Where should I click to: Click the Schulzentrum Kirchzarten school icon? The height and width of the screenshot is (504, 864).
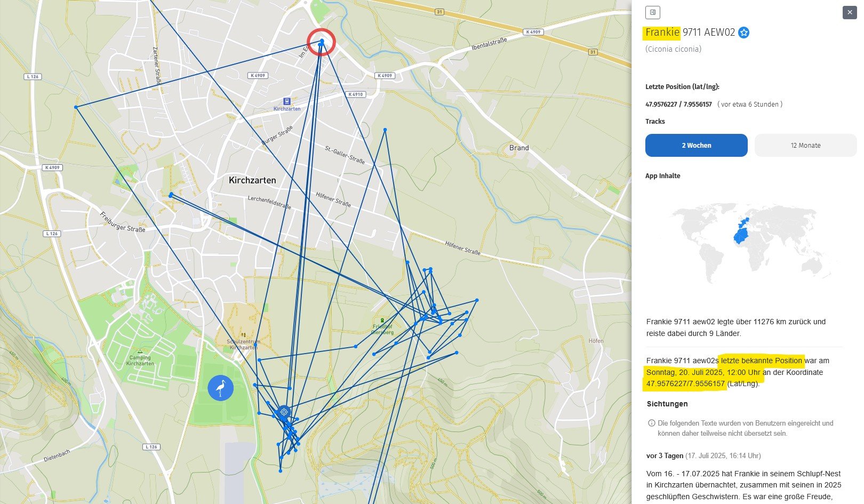pyautogui.click(x=244, y=335)
